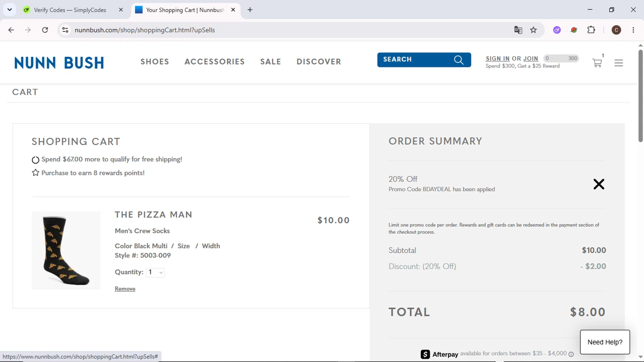Click the site information icon in address bar
This screenshot has width=644, height=362.
[x=65, y=30]
